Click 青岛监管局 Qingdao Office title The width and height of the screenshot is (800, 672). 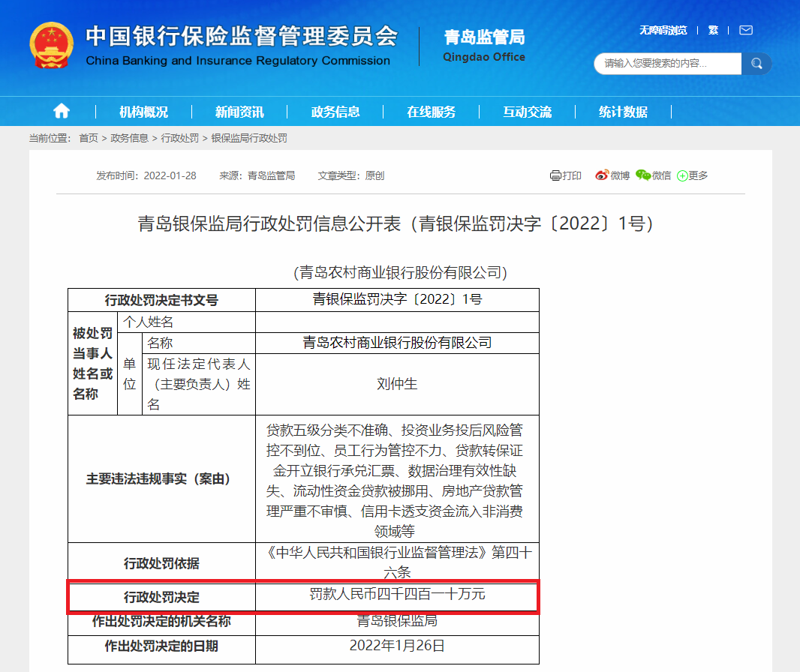coord(483,46)
